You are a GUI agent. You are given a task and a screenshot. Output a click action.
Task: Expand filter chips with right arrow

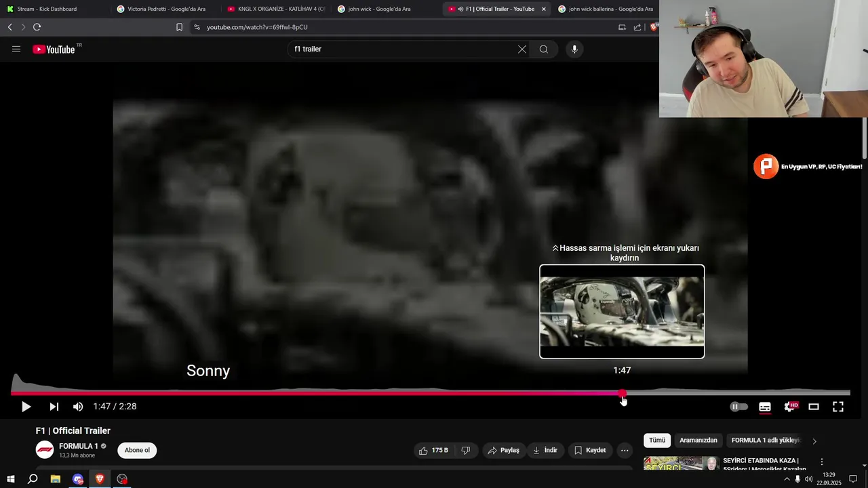pyautogui.click(x=814, y=441)
